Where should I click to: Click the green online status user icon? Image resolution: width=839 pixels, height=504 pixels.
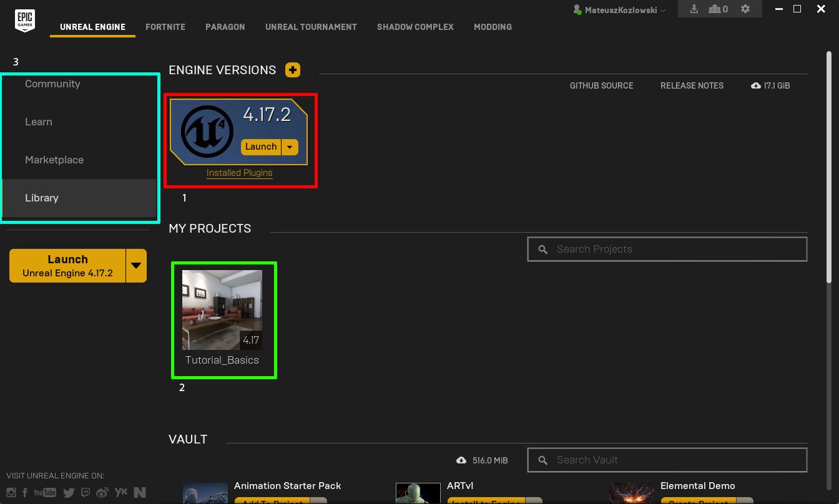[x=577, y=10]
